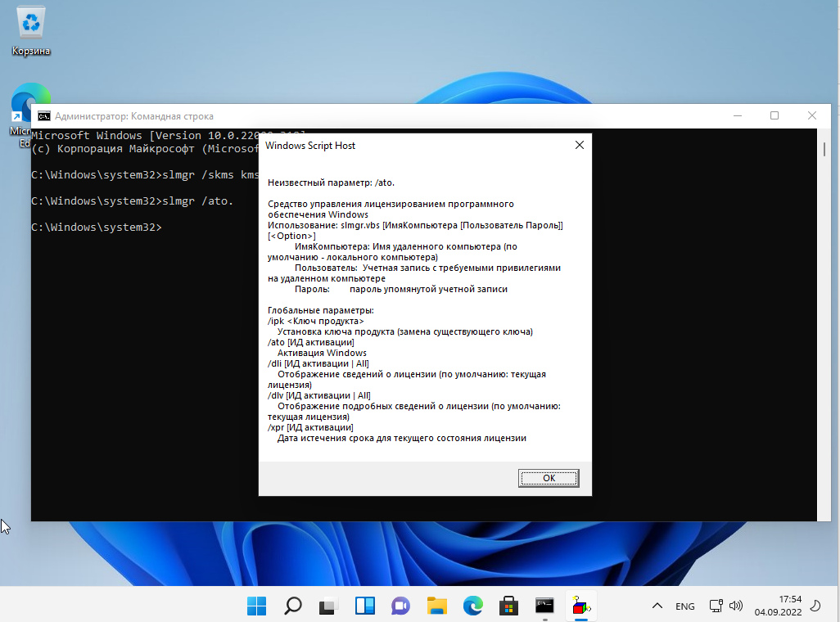Click the 'slmgr /ato.' command line text
The width and height of the screenshot is (840, 622).
pos(197,201)
